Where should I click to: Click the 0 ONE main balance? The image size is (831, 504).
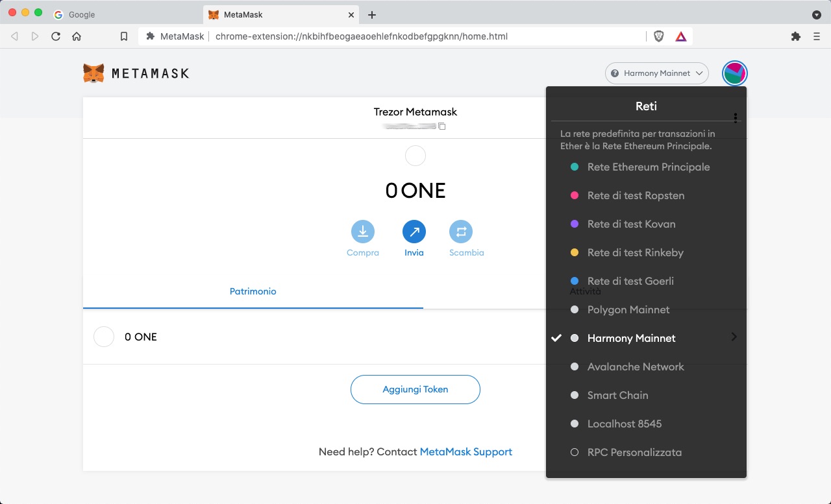[x=415, y=190]
